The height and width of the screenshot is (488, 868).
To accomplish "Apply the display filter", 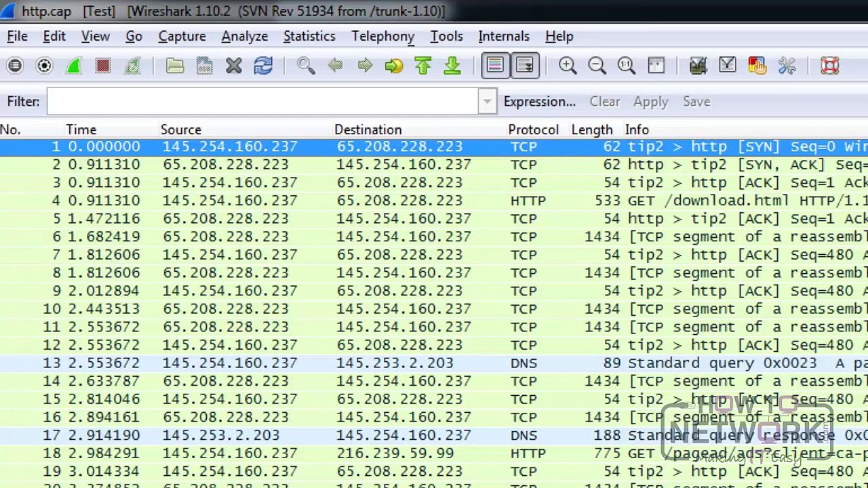I will tap(651, 102).
